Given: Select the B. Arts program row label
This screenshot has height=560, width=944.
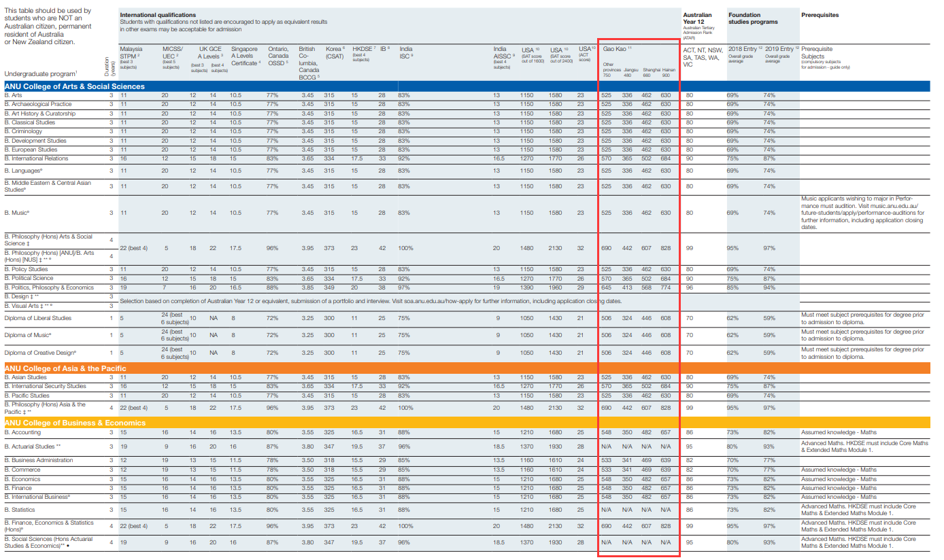Looking at the screenshot, I should coord(13,95).
